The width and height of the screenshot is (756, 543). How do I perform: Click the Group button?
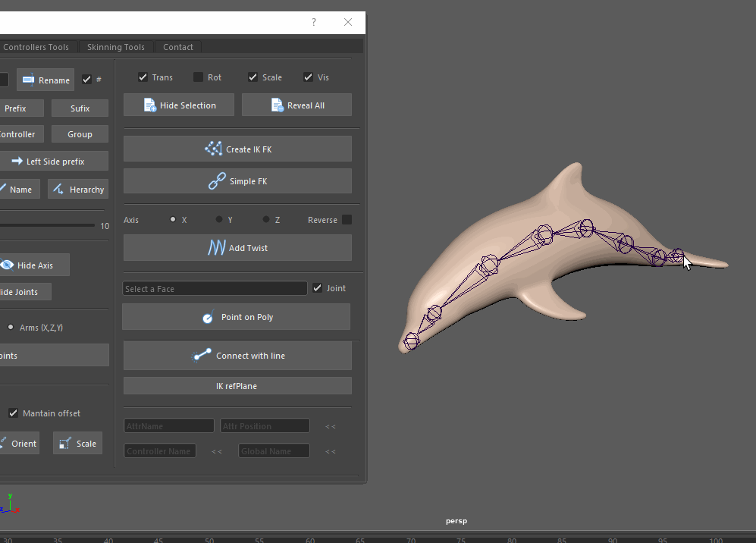(x=80, y=134)
